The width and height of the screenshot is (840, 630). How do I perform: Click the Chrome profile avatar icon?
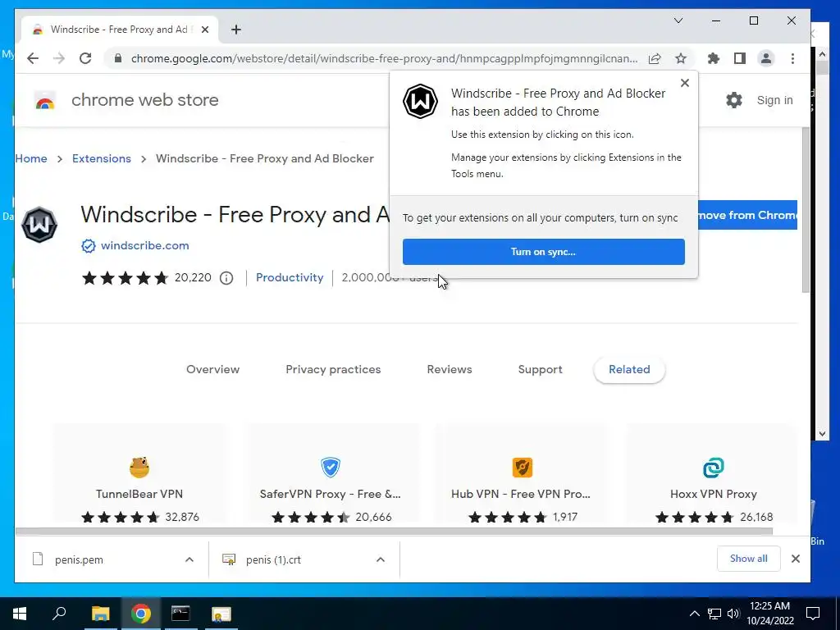(766, 58)
